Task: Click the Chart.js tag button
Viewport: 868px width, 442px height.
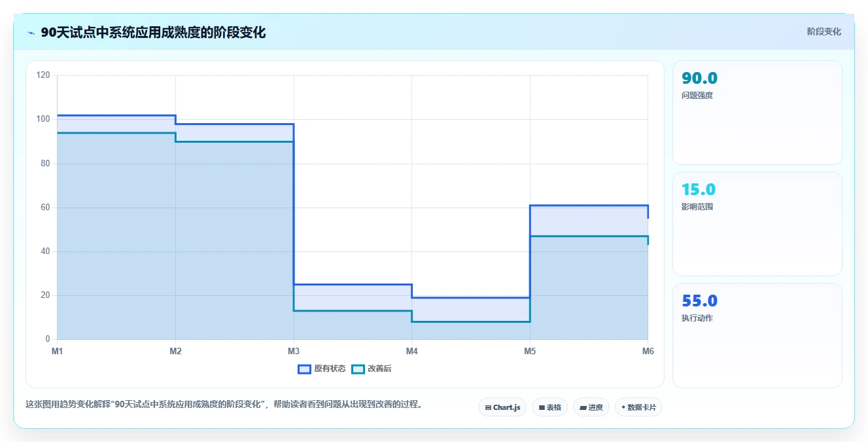Action: (x=502, y=407)
